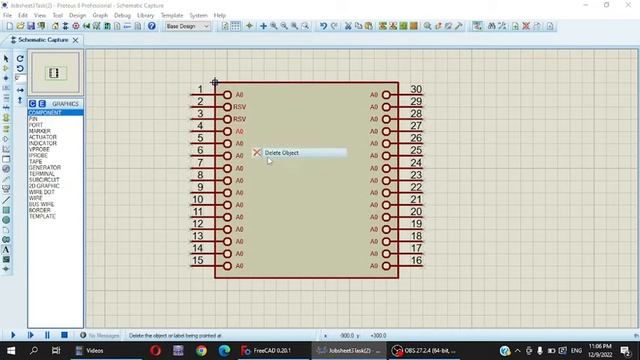Click the Cut scissors icon

[x=348, y=26]
